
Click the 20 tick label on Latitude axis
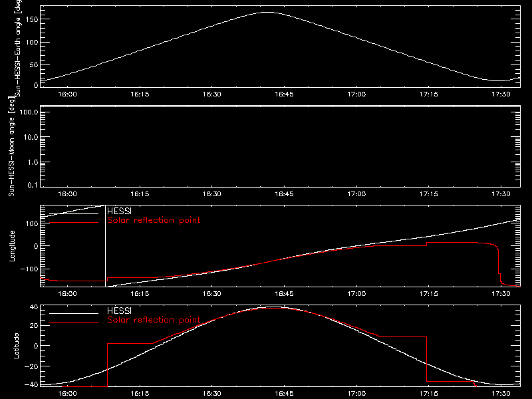click(x=34, y=326)
